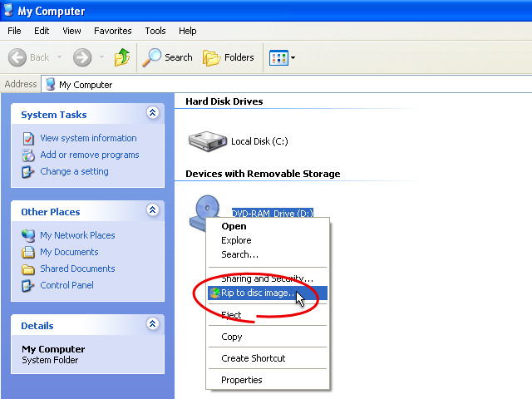This screenshot has height=399, width=532.
Task: Go up one folder level icon
Action: (x=122, y=57)
